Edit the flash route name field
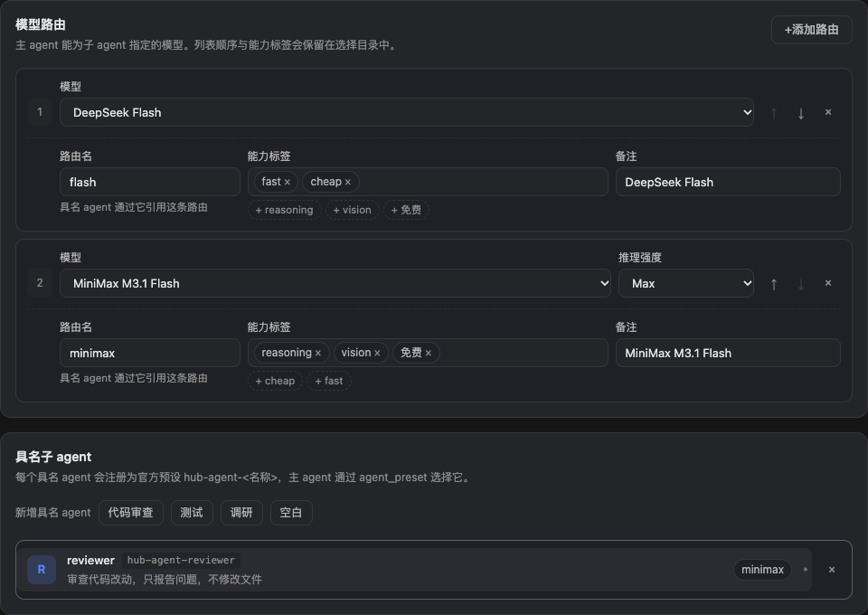This screenshot has height=615, width=868. click(x=150, y=182)
